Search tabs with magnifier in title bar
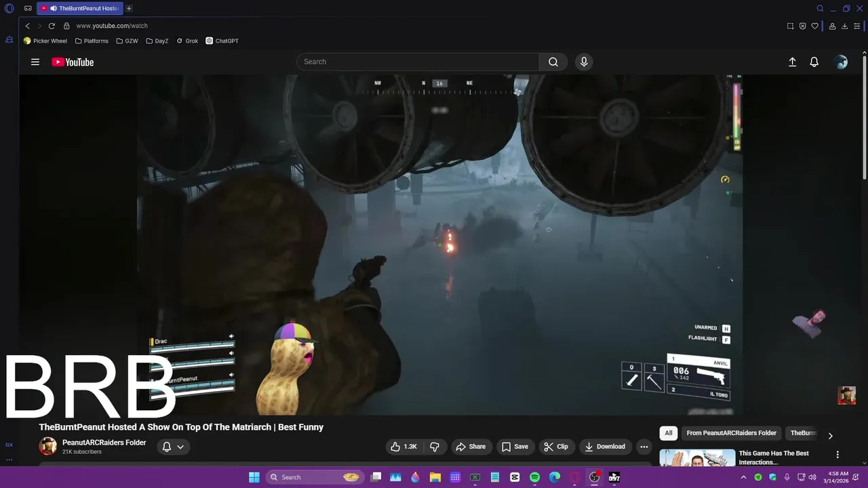868x488 pixels. tap(820, 9)
